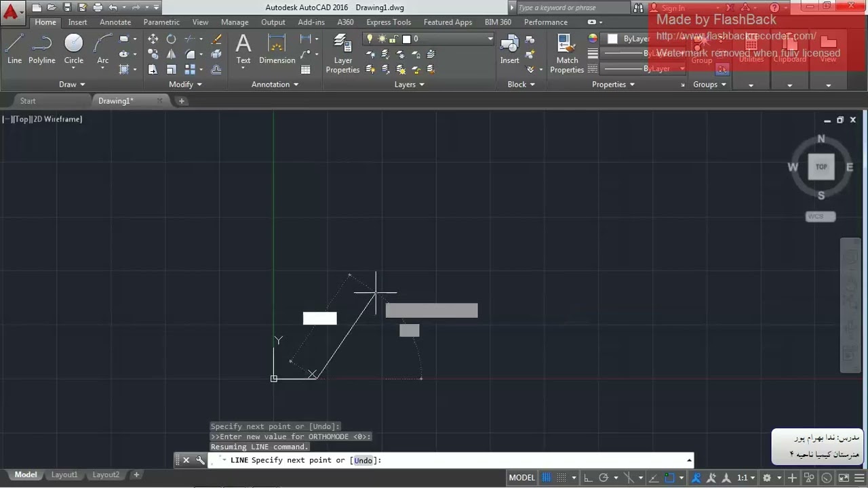Switch to the Layout1 tab
This screenshot has height=488, width=868.
tap(64, 475)
